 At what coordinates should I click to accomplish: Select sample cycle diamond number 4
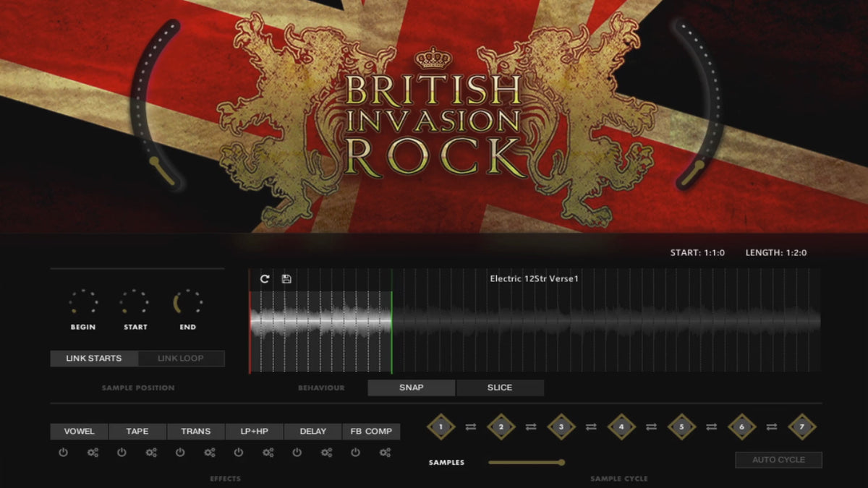621,427
